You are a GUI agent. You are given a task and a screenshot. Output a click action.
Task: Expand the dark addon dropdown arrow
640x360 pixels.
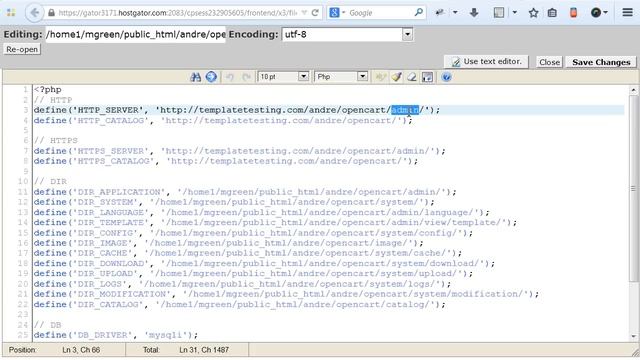(605, 13)
